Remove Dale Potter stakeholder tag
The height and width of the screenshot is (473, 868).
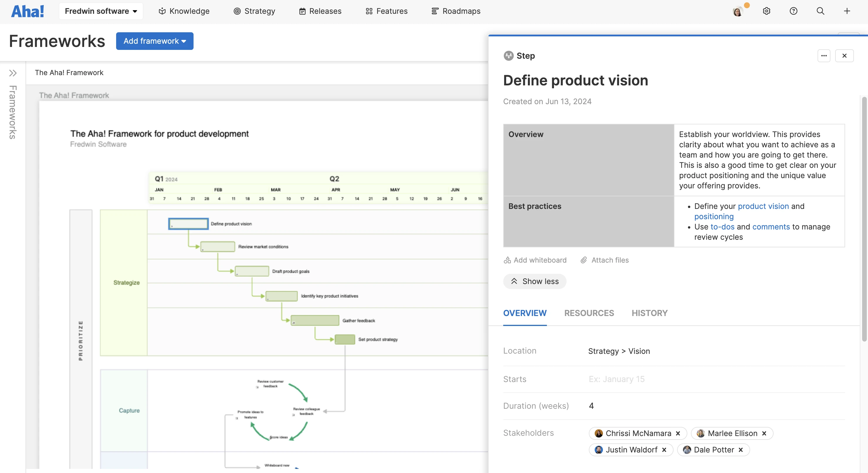point(741,450)
